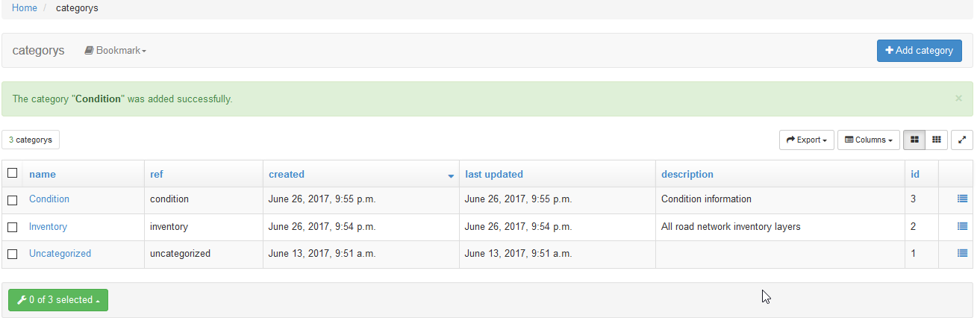Expand the Export dropdown menu
Image resolution: width=980 pixels, height=318 pixels.
(x=807, y=140)
